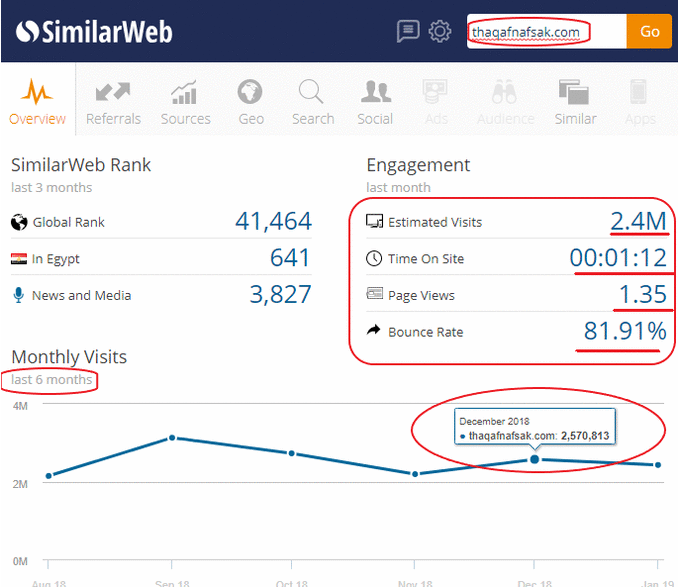Click the Aug 18 chart data point
This screenshot has height=587, width=678.
pos(48,476)
